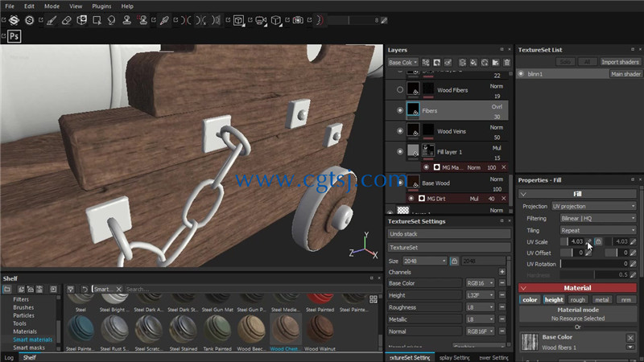Click the add folder icon in Layers

(496, 63)
